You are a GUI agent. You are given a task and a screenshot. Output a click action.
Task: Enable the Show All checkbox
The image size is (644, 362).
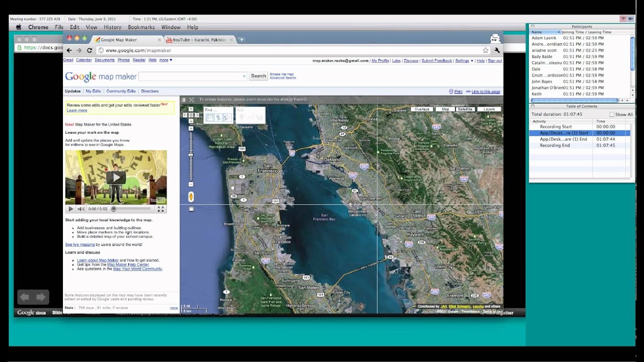point(612,115)
